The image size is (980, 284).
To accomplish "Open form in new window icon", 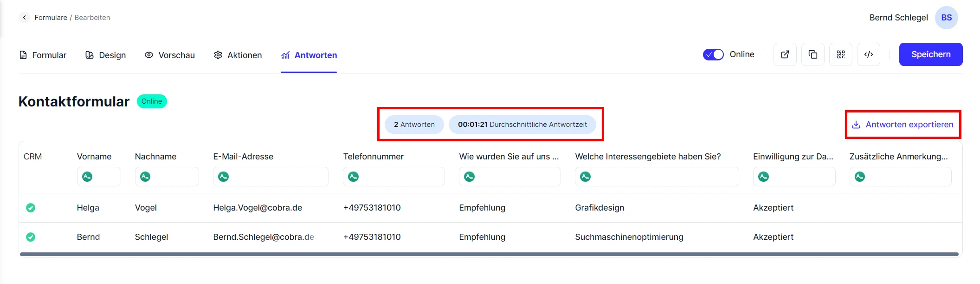I will [x=785, y=54].
